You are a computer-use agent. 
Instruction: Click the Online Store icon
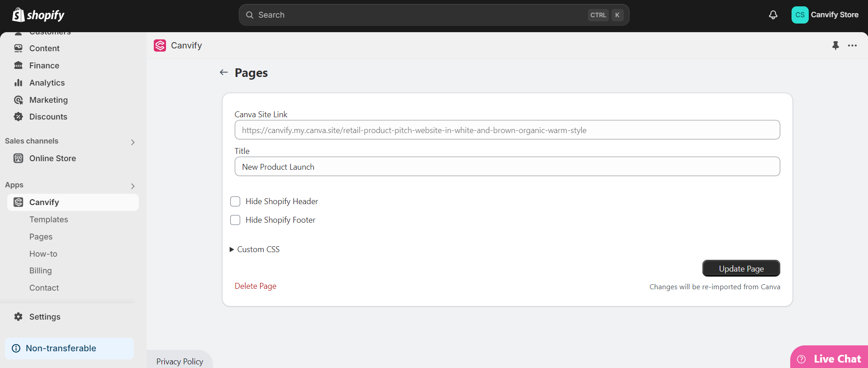click(18, 158)
